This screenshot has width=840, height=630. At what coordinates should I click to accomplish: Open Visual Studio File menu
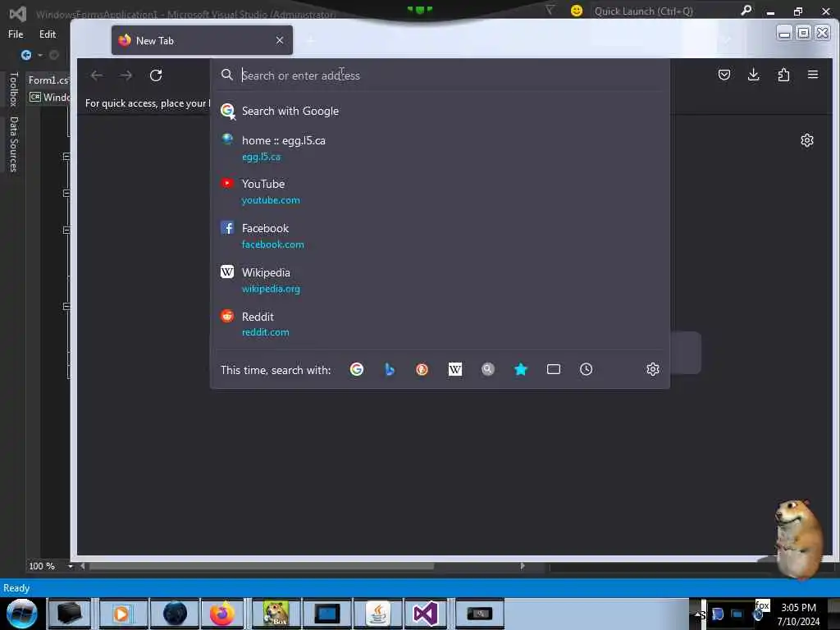[16, 34]
